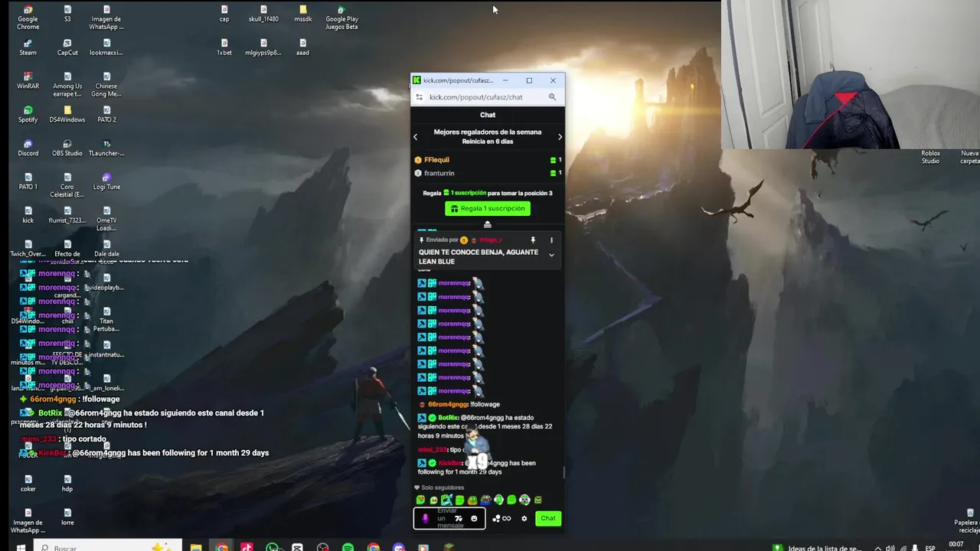Screen dimensions: 980x551
Task: Click 'Mejores regaladores de la semana' heading
Action: (487, 132)
